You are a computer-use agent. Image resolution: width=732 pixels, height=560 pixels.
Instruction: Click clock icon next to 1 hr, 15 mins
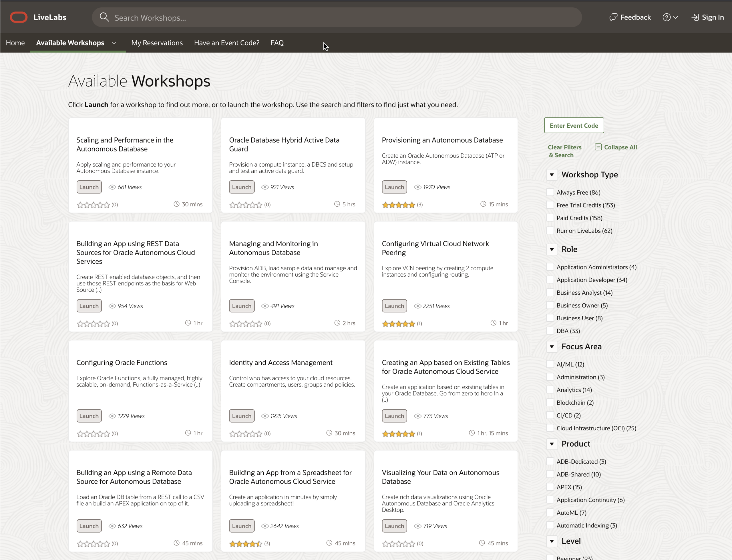pos(472,433)
